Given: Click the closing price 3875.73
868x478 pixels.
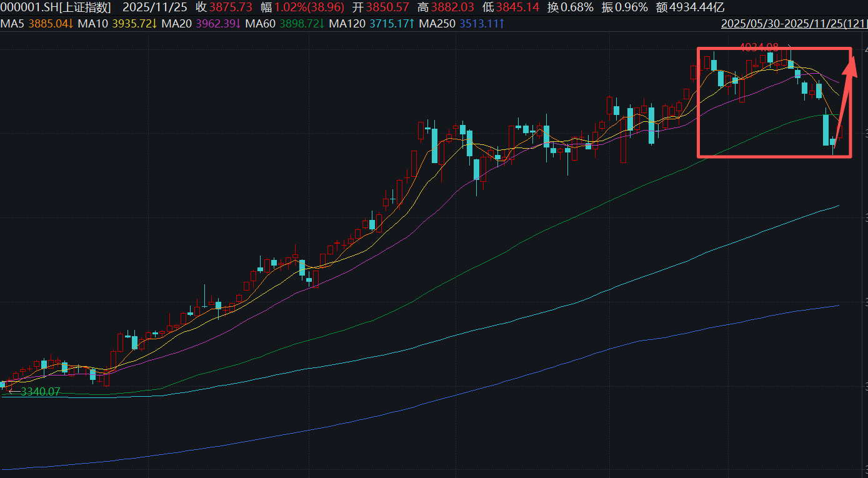Looking at the screenshot, I should click(x=231, y=7).
